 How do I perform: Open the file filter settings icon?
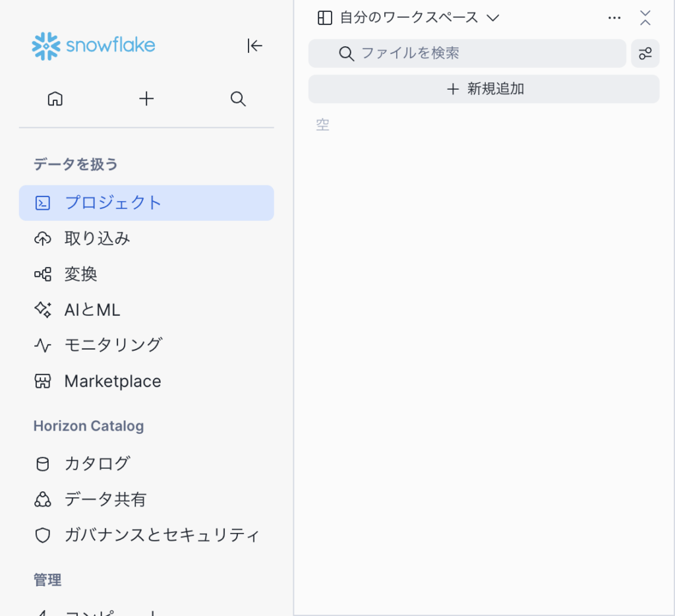[645, 53]
